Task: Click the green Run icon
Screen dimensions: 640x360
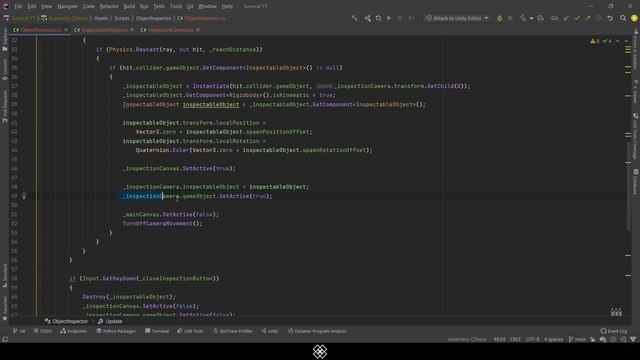Action: tap(389, 18)
